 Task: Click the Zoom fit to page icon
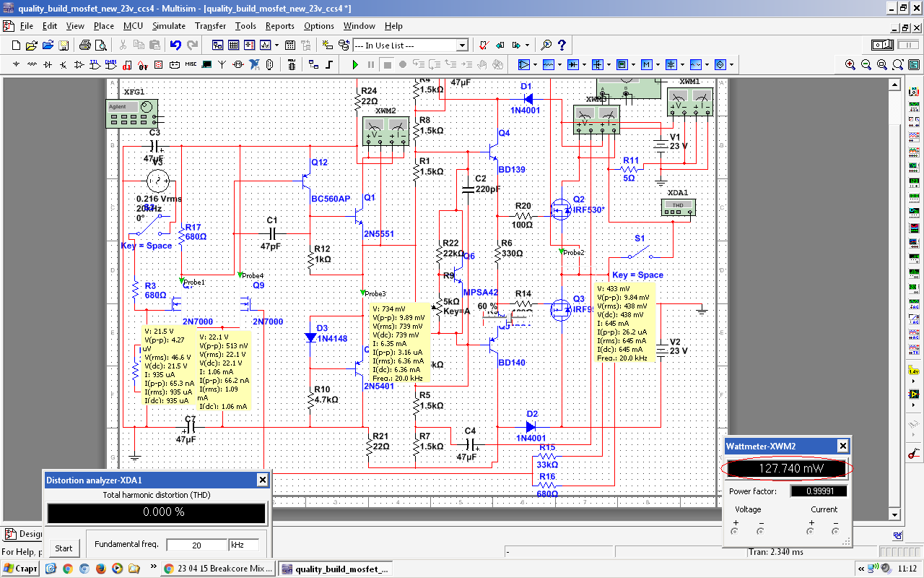coord(897,64)
